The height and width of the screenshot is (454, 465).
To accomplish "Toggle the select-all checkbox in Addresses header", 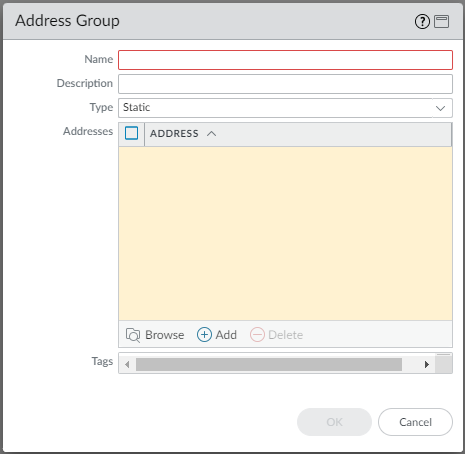I will tap(131, 133).
